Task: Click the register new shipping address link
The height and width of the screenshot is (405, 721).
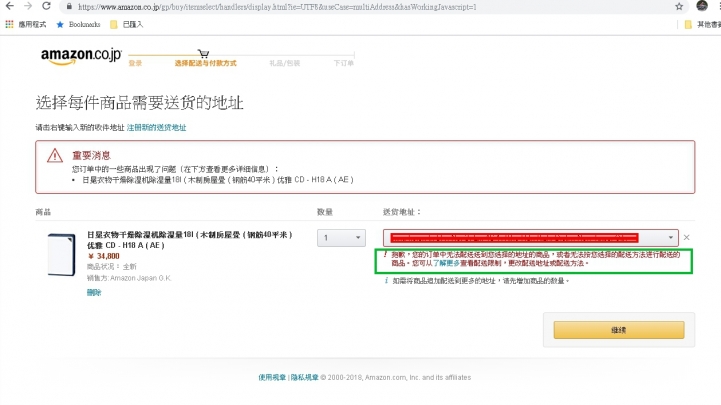Action: click(x=156, y=128)
